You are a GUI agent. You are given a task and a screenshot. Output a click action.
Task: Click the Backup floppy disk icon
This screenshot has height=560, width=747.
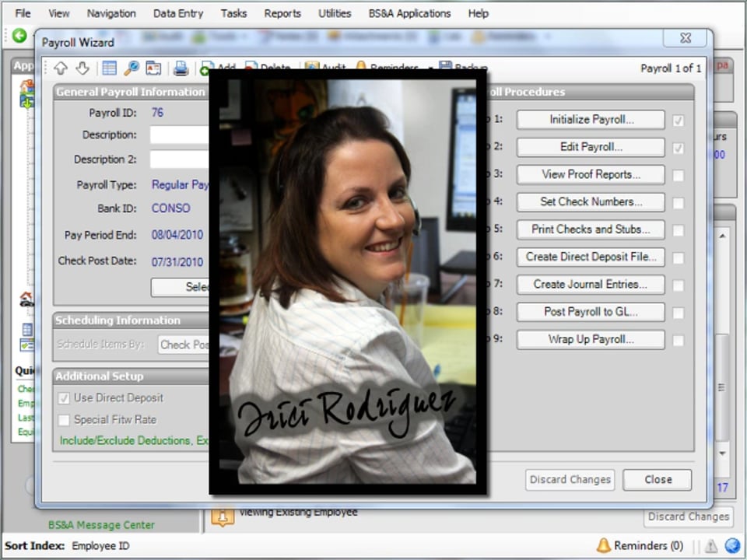[445, 66]
